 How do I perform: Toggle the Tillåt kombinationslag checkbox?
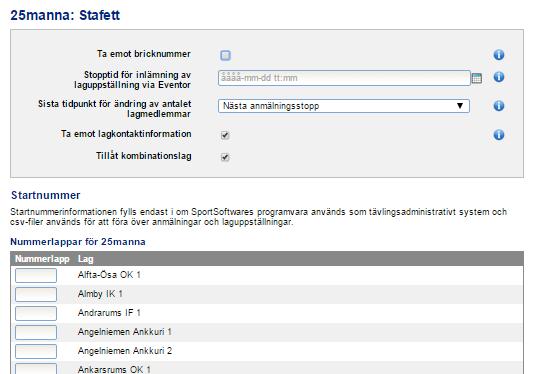pyautogui.click(x=225, y=157)
